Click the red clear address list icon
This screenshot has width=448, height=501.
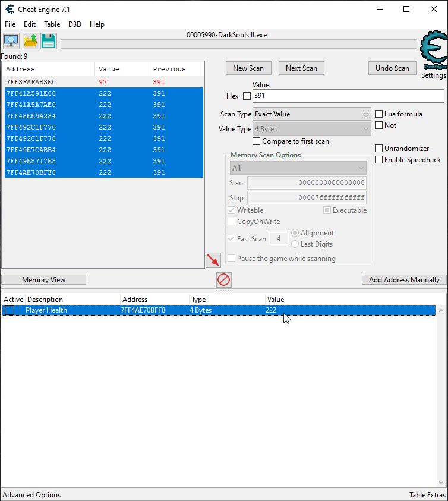click(224, 279)
